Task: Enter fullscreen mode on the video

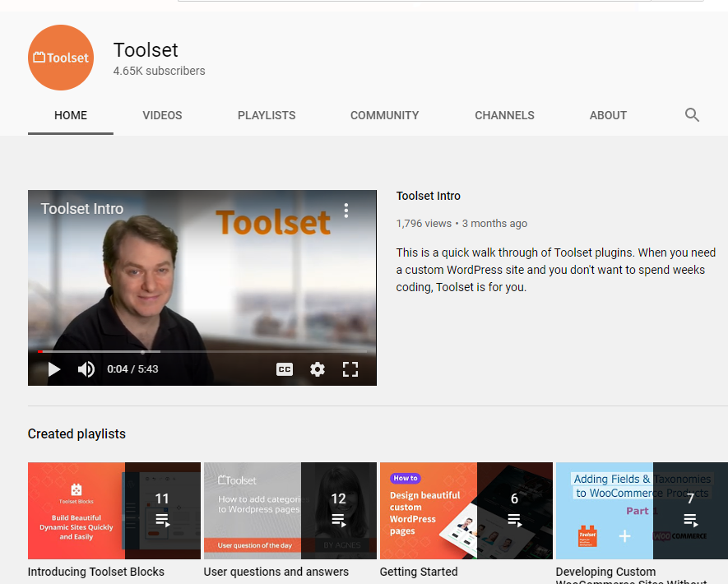Action: tap(350, 369)
